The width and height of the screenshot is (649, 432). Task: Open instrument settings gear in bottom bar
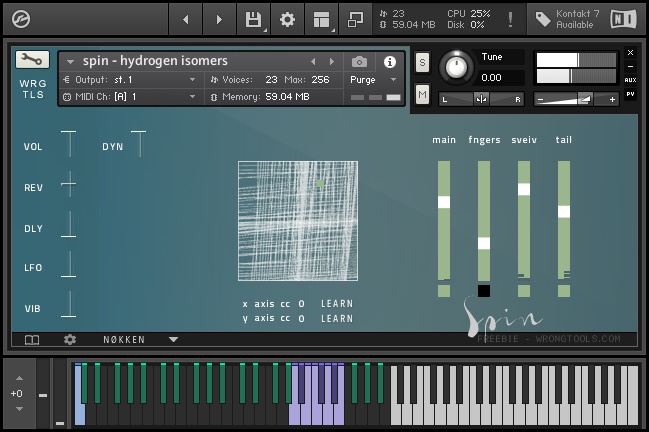point(70,340)
